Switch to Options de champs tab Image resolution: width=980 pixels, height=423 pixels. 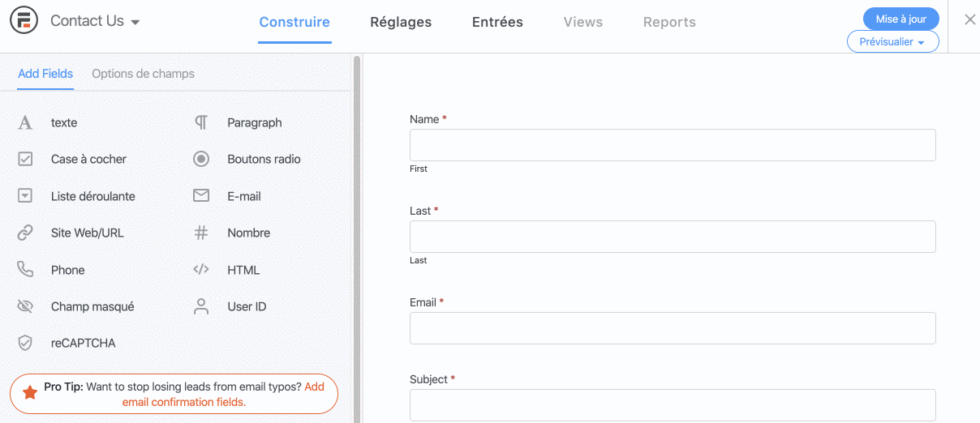[x=143, y=74]
